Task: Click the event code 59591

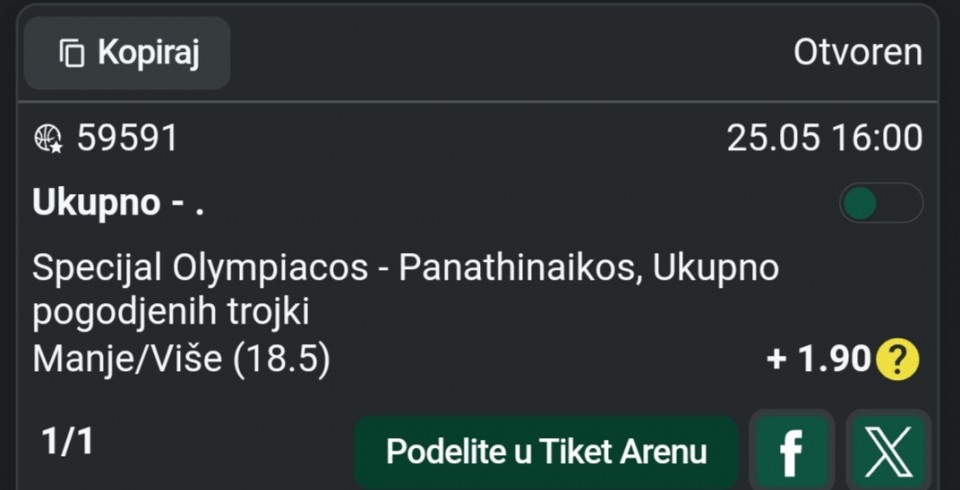Action: coord(127,138)
